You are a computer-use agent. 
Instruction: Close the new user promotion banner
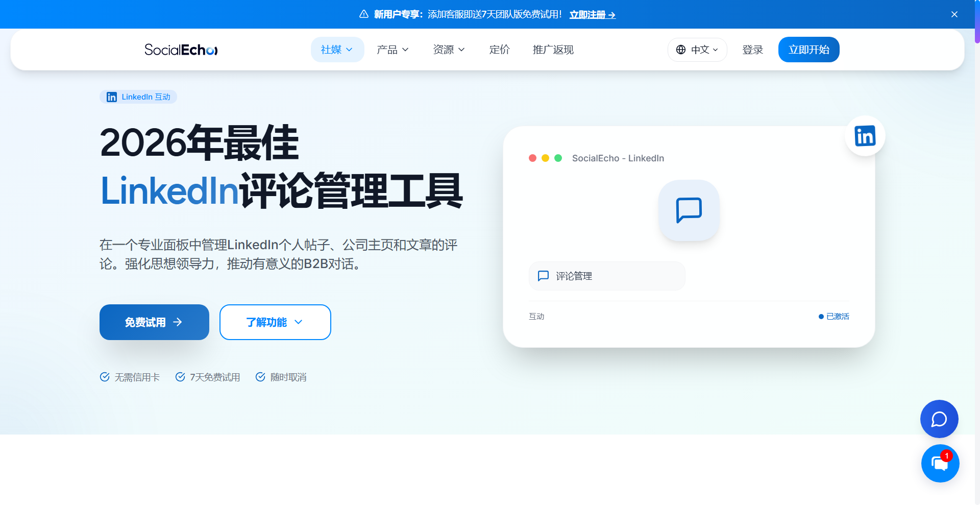pyautogui.click(x=954, y=14)
